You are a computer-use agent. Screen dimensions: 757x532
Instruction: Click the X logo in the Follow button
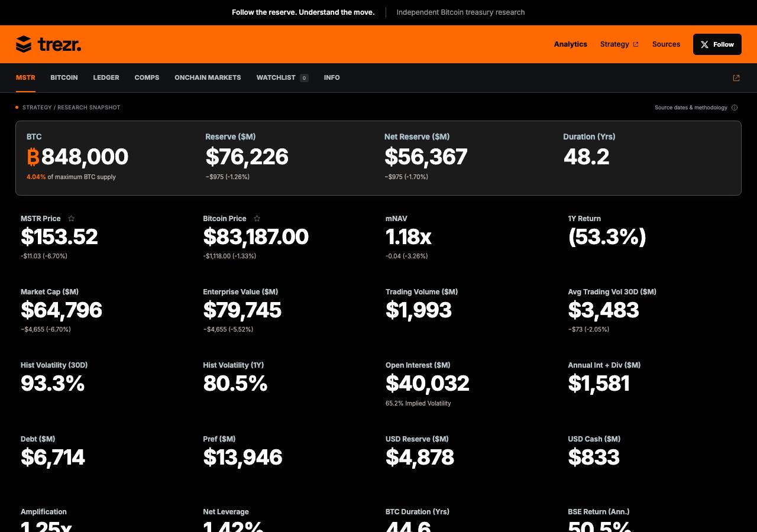[704, 44]
